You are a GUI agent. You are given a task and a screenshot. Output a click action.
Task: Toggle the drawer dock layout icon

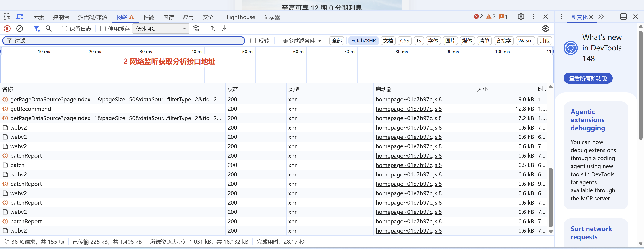623,17
